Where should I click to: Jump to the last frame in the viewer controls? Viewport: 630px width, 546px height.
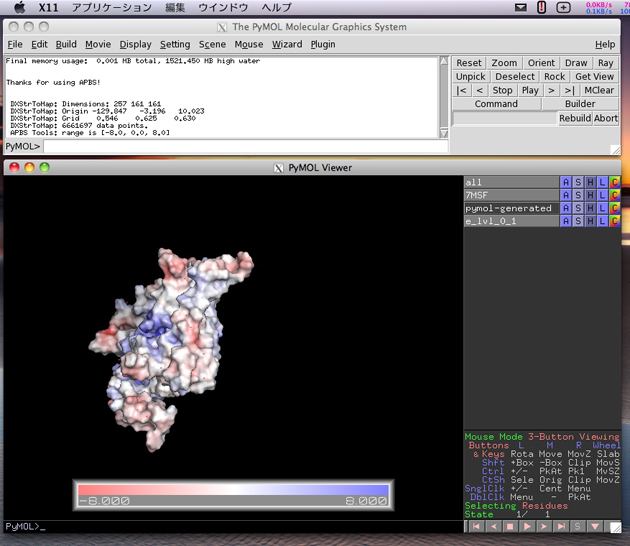point(561,526)
